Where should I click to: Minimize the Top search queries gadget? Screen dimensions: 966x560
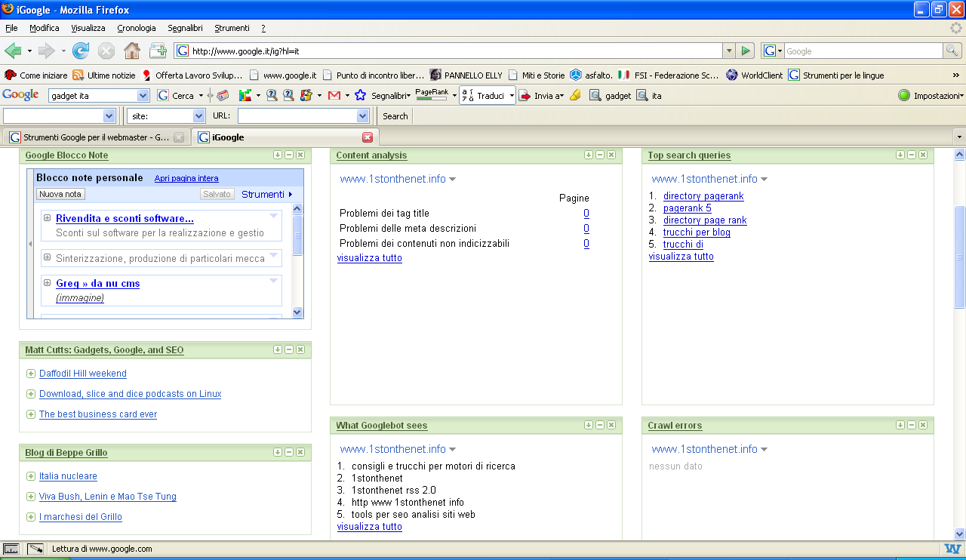pyautogui.click(x=911, y=155)
